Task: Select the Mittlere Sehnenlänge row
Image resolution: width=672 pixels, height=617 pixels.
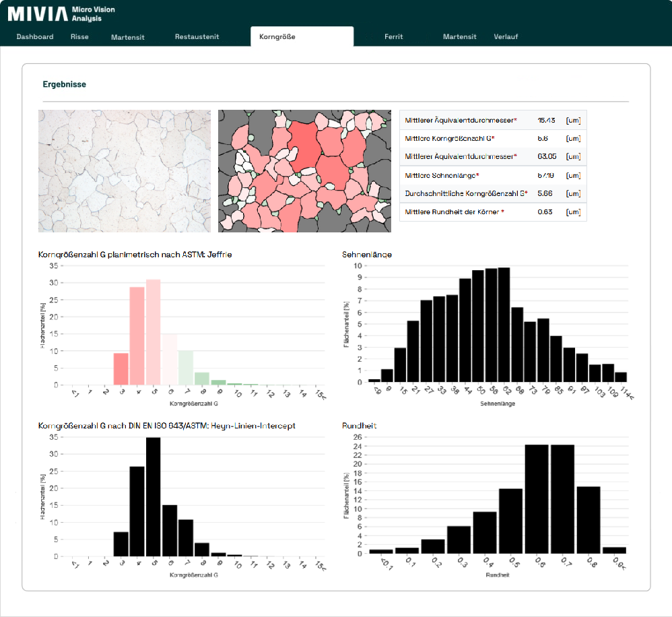Action: pos(493,176)
